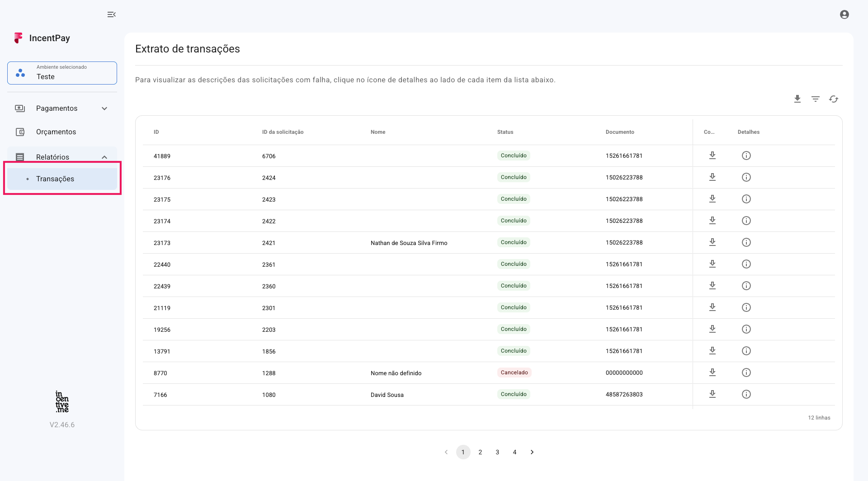Click Nome não definido cell
Viewport: 868px width, 481px height.
396,373
